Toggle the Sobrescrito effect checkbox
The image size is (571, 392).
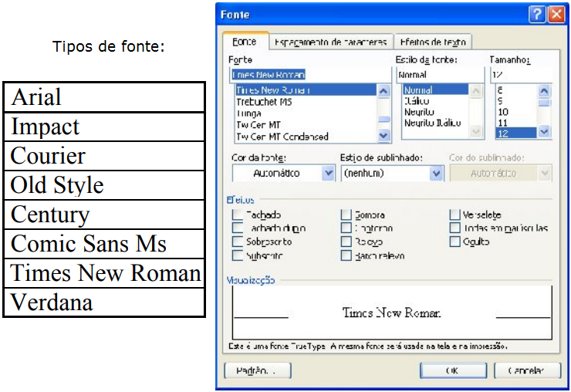click(238, 242)
